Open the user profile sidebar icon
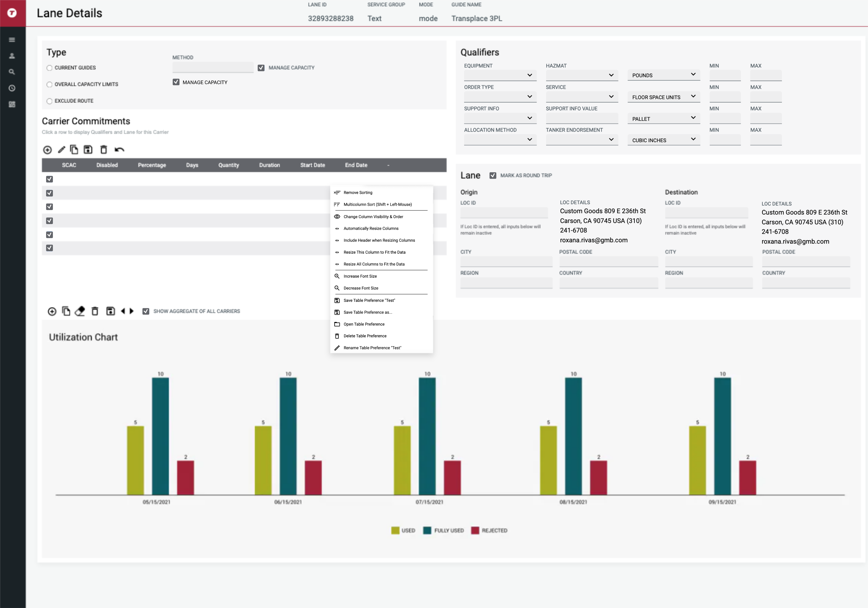Image resolution: width=868 pixels, height=608 pixels. point(12,56)
